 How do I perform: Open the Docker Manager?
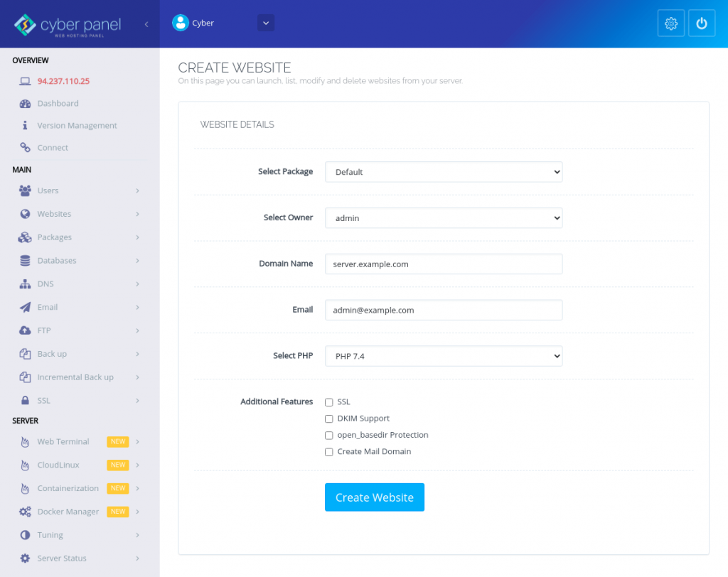pyautogui.click(x=67, y=511)
